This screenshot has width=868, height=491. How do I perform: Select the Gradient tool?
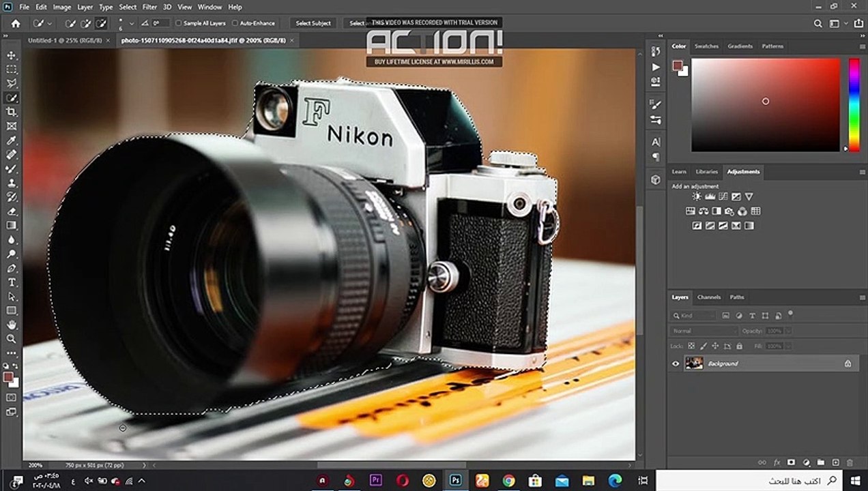pos(11,226)
